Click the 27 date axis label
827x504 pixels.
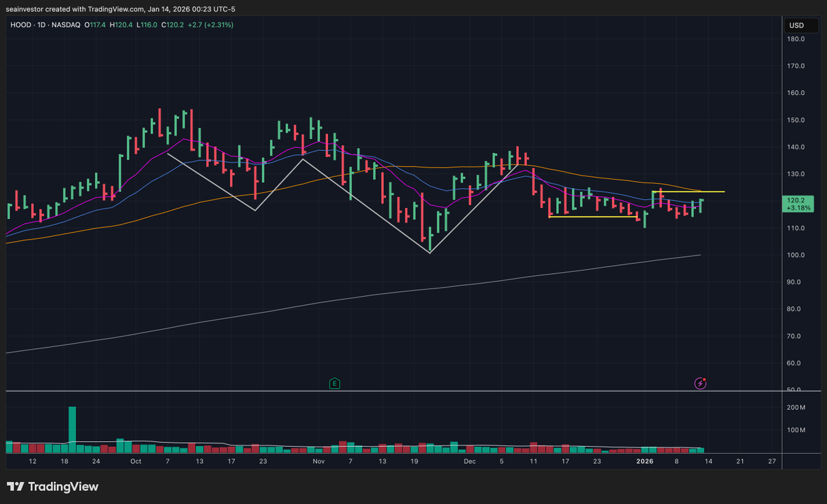pyautogui.click(x=771, y=461)
